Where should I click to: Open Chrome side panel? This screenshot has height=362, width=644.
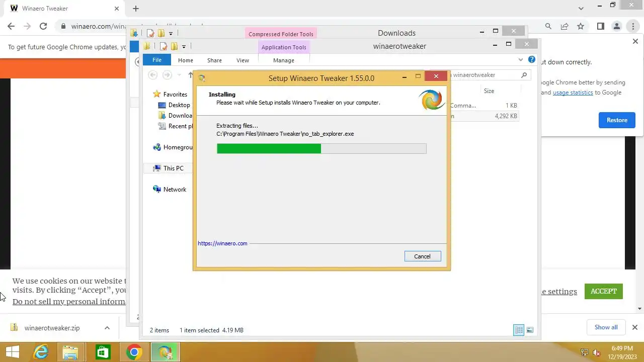[601, 26]
